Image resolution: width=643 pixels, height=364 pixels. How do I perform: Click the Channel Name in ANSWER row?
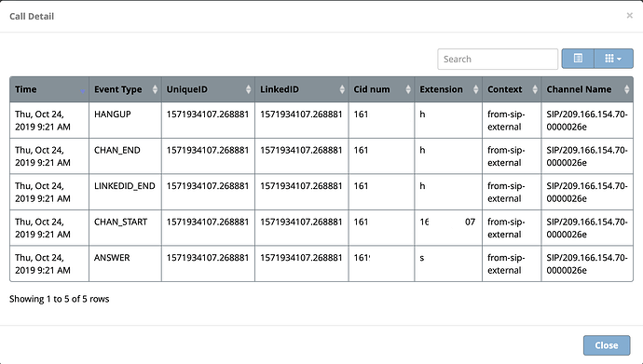(587, 263)
